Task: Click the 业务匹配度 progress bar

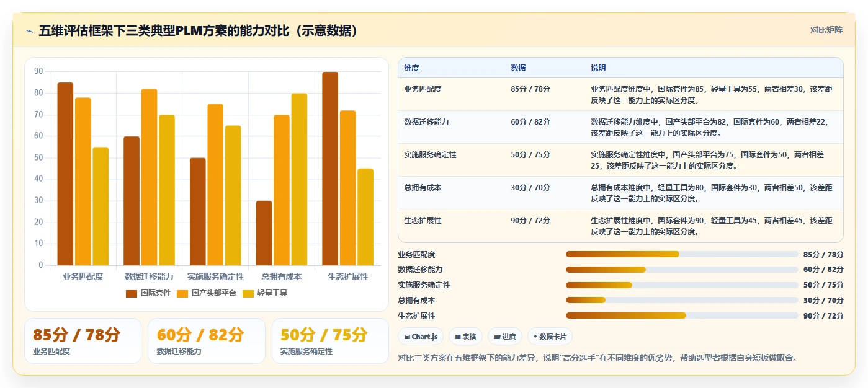Action: [x=682, y=254]
